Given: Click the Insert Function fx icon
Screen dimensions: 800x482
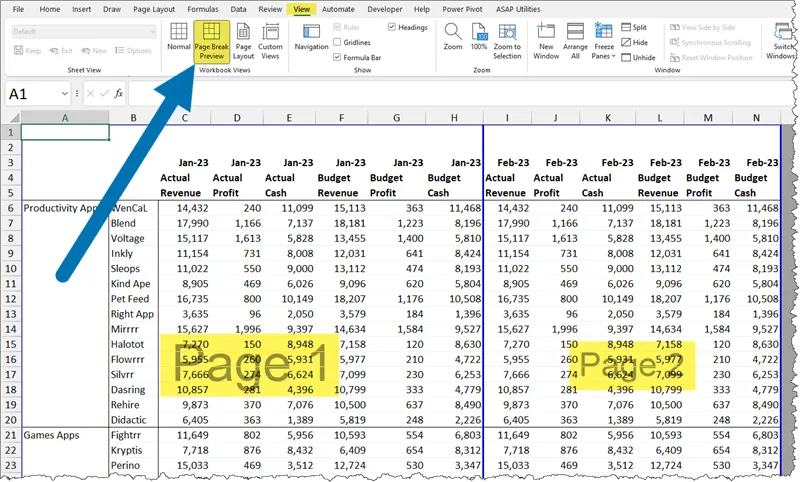Looking at the screenshot, I should click(x=118, y=93).
